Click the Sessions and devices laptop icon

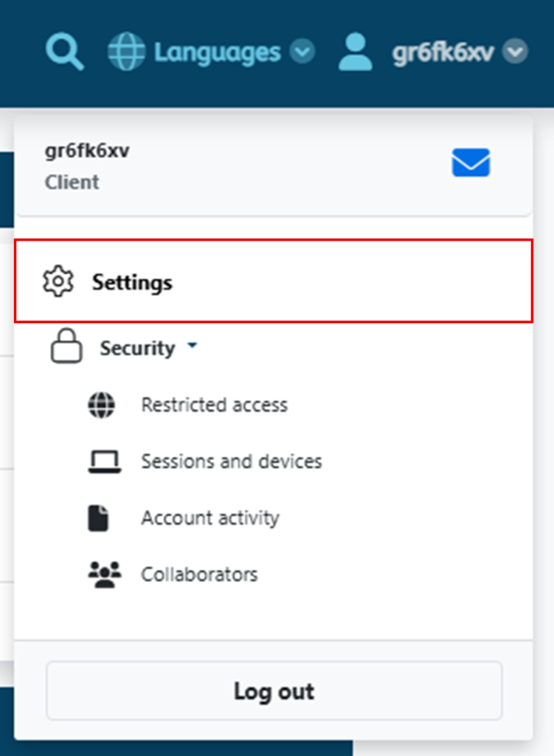coord(105,461)
